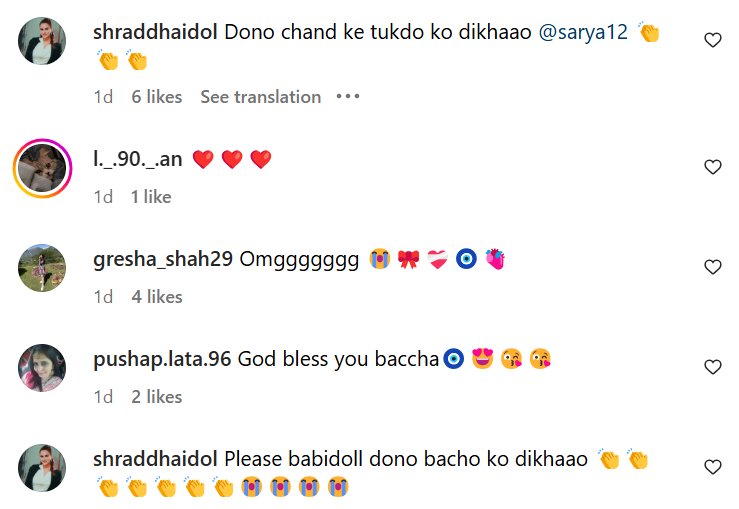
Task: Click See translation under first comment
Action: click(260, 97)
